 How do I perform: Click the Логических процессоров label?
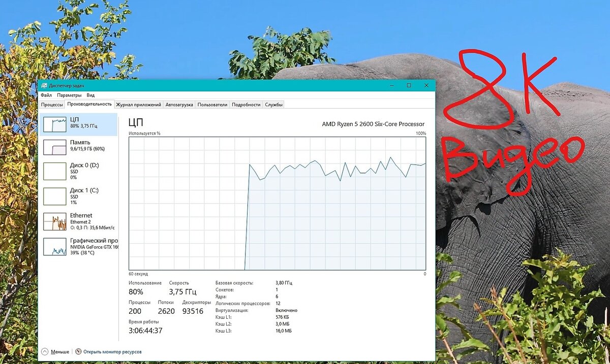[x=242, y=303]
